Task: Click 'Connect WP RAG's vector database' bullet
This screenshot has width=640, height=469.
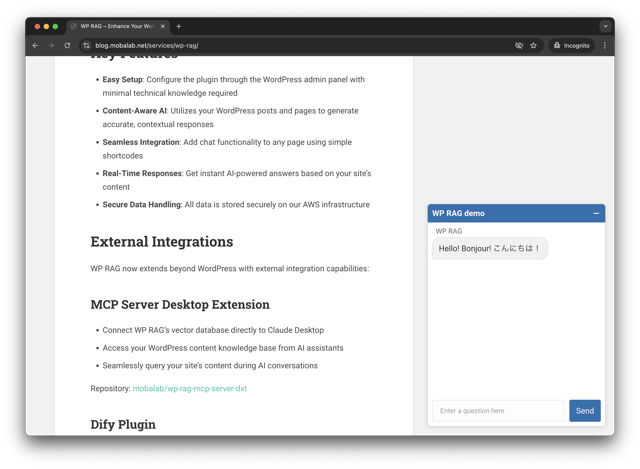Action: (213, 330)
